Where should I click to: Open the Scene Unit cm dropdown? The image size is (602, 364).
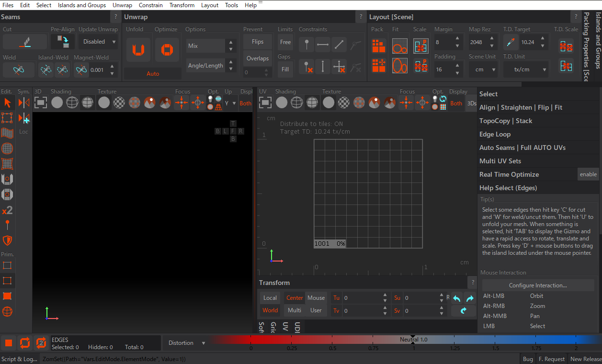coord(483,69)
